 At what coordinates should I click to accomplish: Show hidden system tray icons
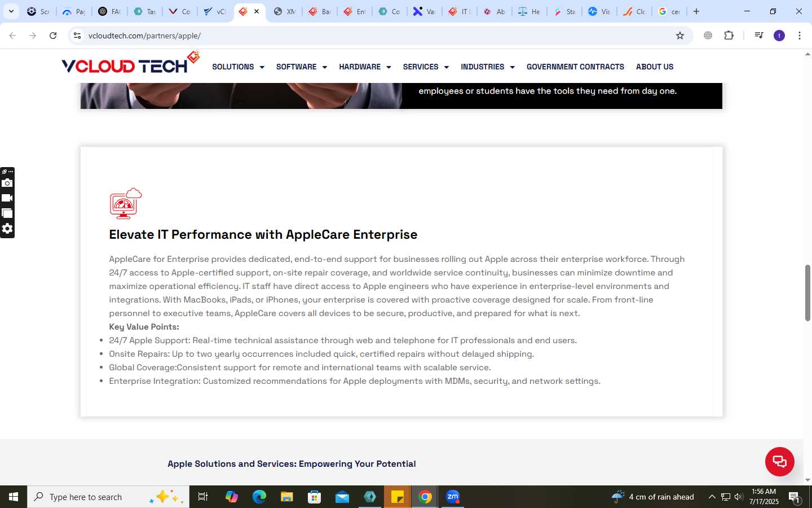pos(712,497)
